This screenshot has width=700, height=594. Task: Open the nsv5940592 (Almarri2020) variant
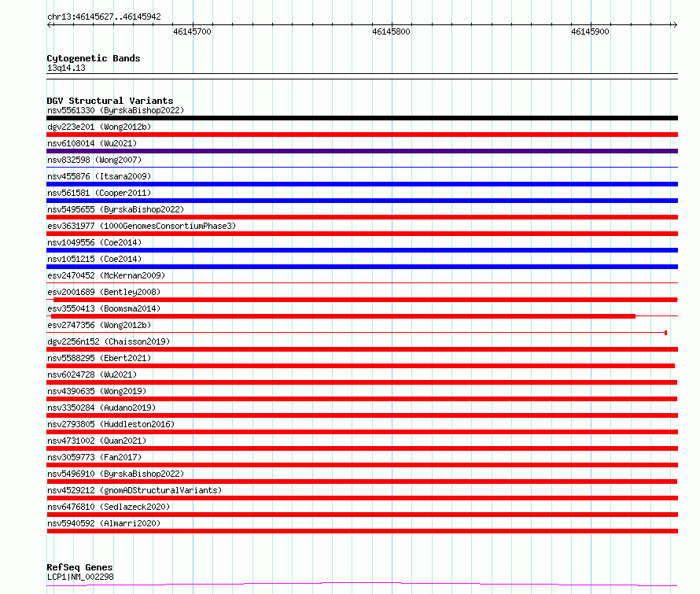[104, 523]
